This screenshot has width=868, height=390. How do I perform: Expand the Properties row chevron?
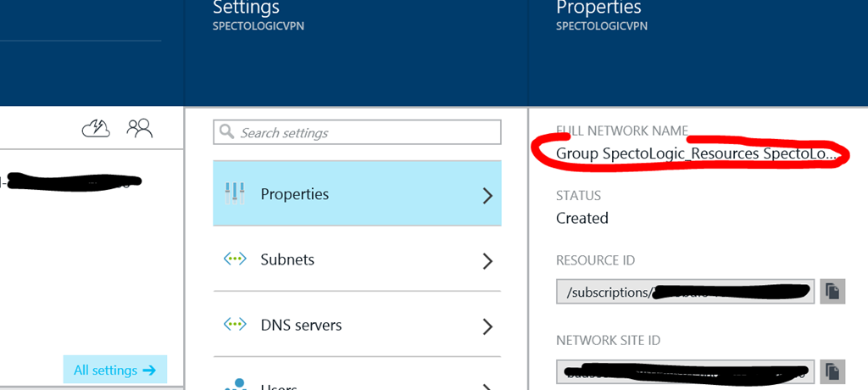coord(487,195)
